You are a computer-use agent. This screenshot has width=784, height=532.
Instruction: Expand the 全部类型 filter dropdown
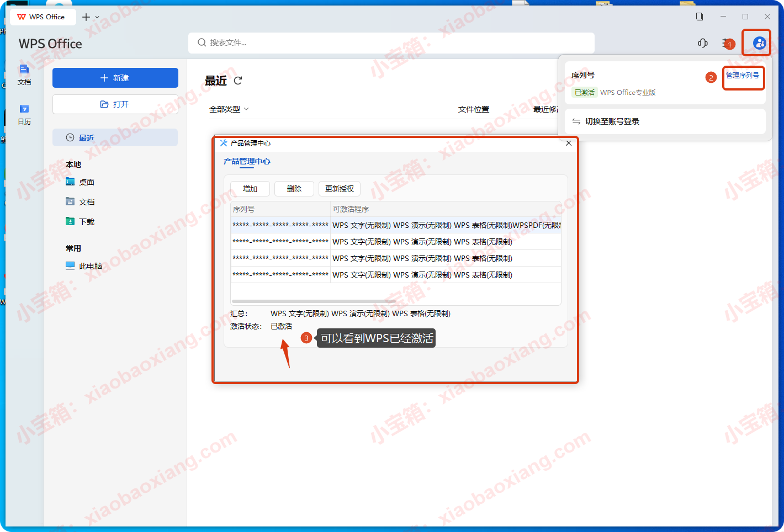coord(229,109)
